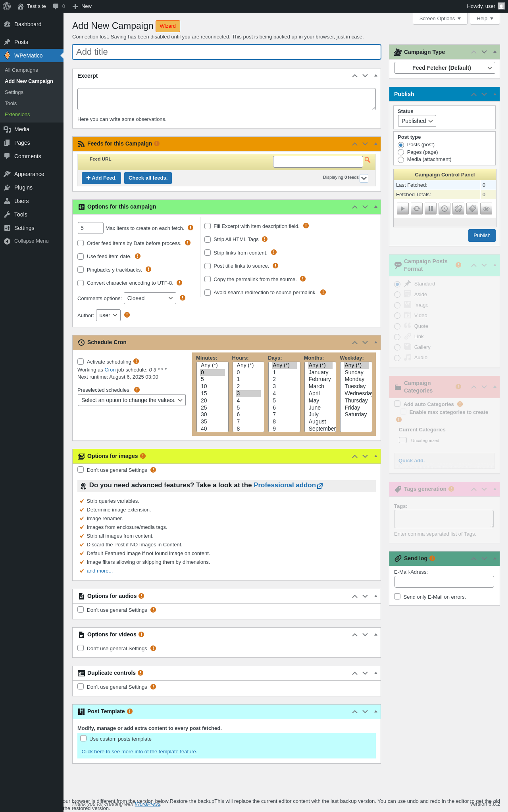Open the Status Published dropdown
508x812 pixels.
(x=417, y=121)
